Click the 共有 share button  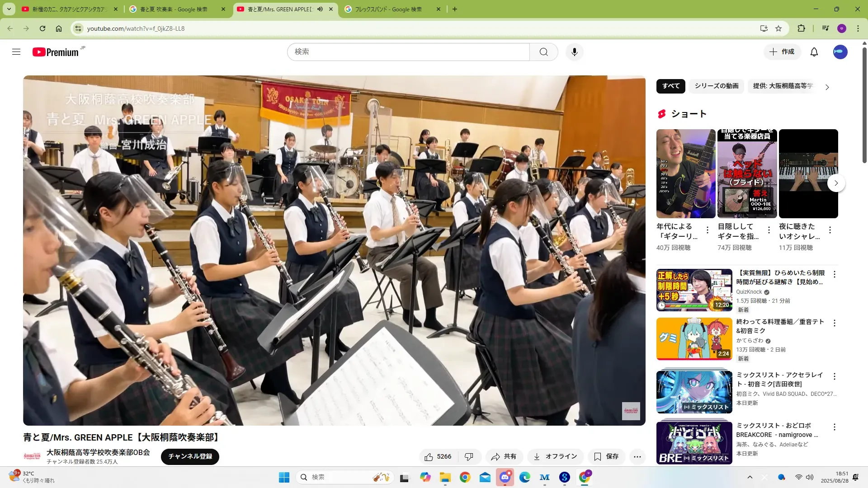(504, 457)
